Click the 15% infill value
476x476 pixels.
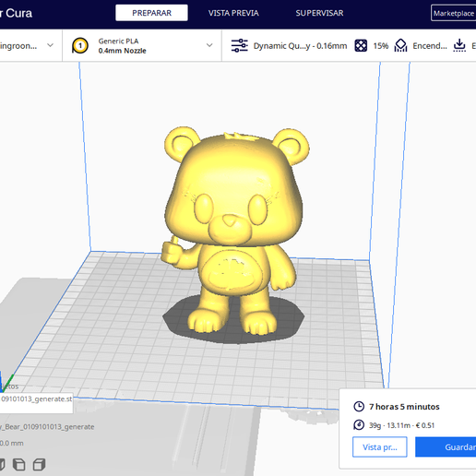(381, 46)
